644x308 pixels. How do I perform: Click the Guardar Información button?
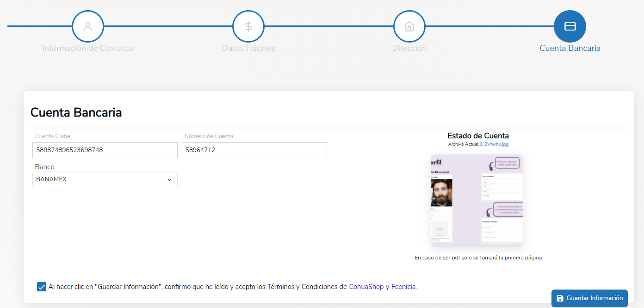pyautogui.click(x=589, y=298)
